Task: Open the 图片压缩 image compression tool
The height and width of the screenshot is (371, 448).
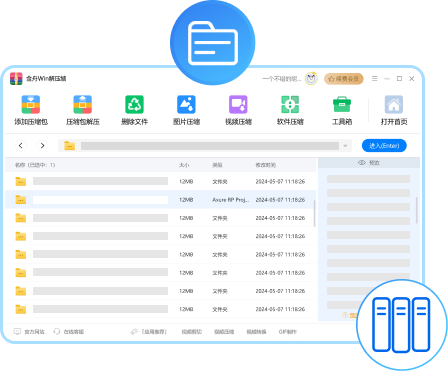Action: [186, 105]
